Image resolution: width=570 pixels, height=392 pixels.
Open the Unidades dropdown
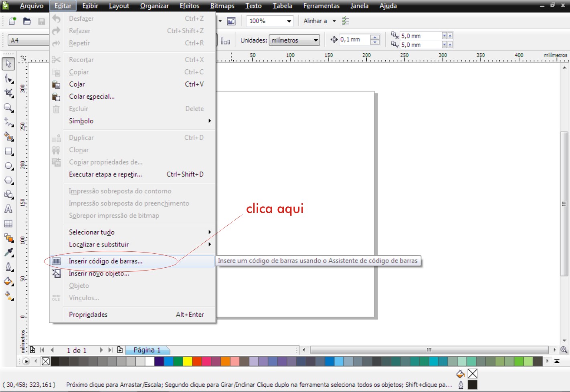click(x=295, y=40)
